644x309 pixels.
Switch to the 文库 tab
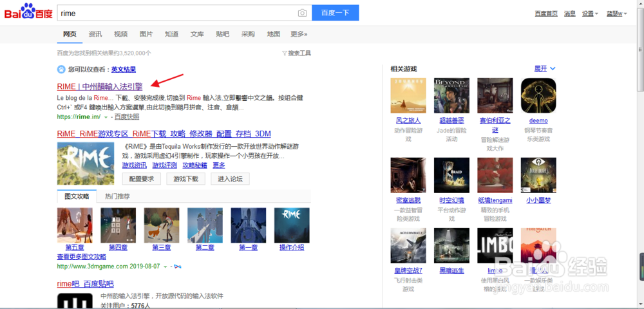[x=197, y=34]
